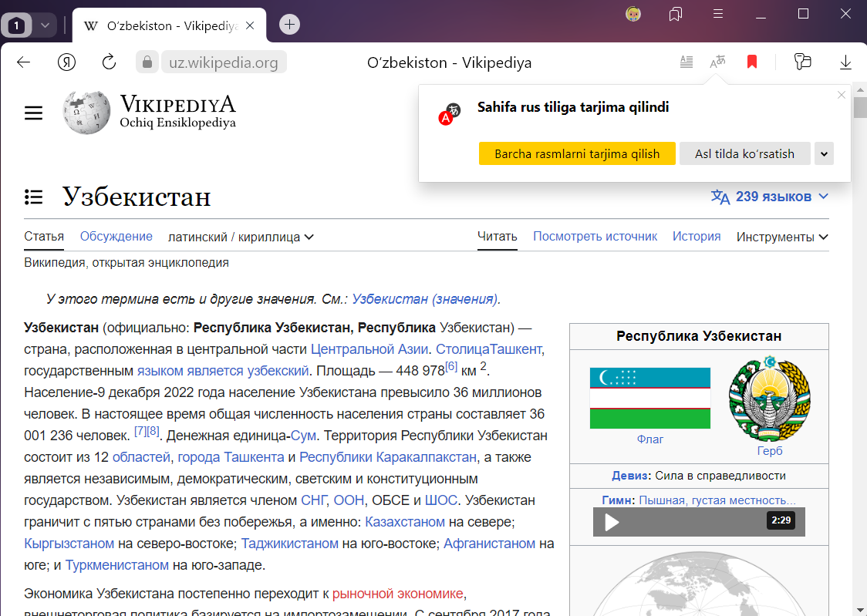Viewport: 867px width, 616px height.
Task: Expand латинский / кириллица script selector
Action: (241, 237)
